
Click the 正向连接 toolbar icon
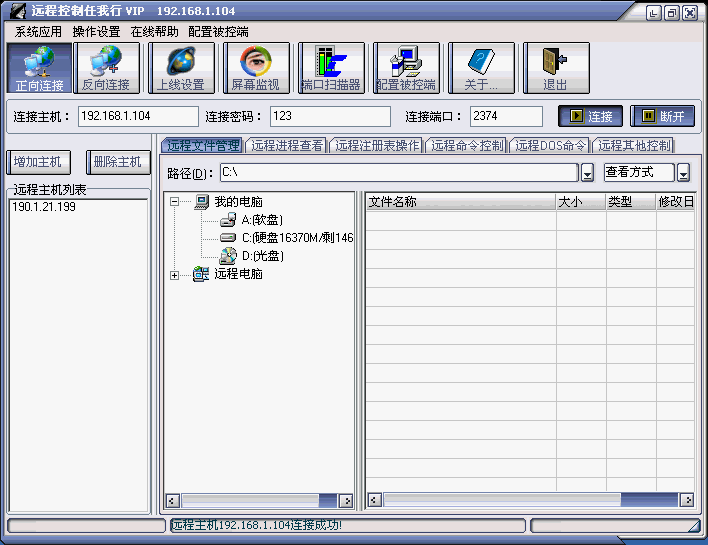[39, 68]
